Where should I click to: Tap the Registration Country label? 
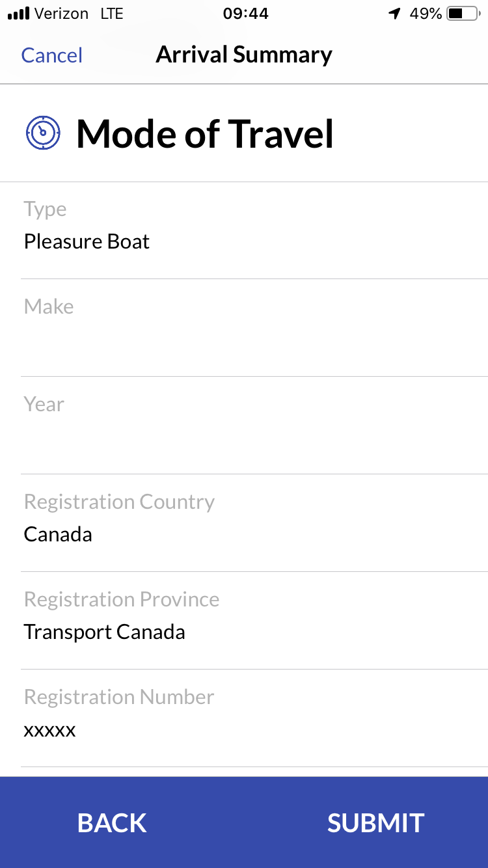(119, 502)
